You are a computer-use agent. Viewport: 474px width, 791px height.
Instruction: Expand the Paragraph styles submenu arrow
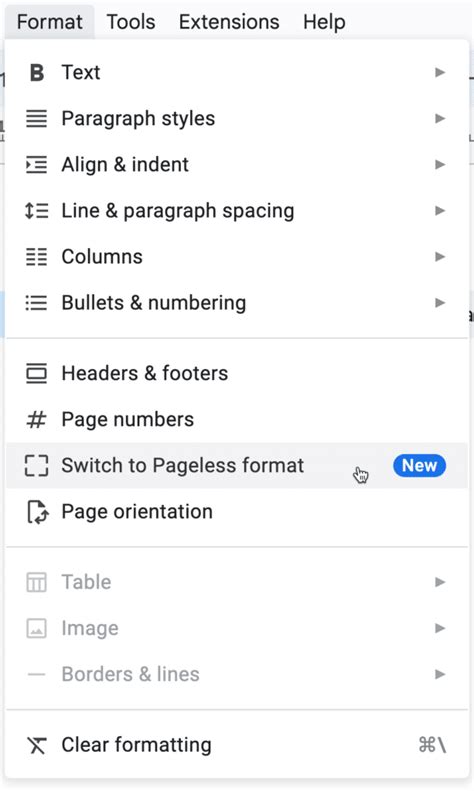(440, 119)
